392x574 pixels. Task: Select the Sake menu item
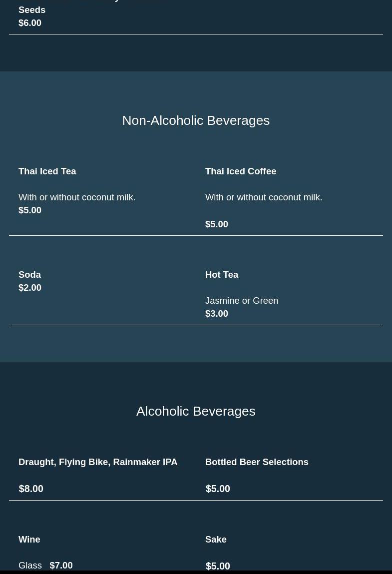216,540
